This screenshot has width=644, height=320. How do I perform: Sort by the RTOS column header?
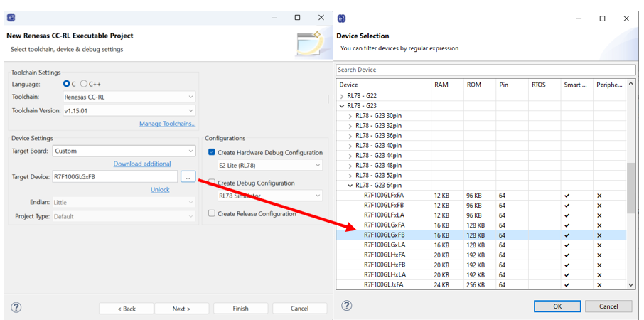(544, 85)
